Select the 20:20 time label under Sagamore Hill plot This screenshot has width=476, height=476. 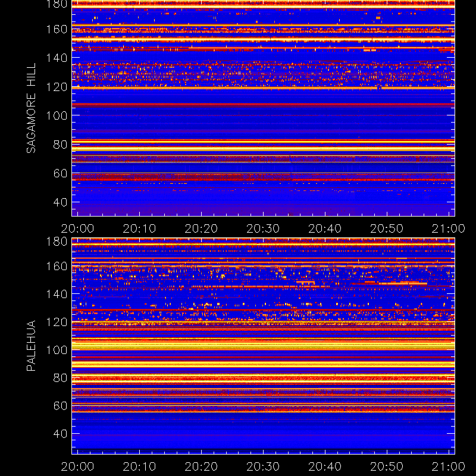[201, 228]
